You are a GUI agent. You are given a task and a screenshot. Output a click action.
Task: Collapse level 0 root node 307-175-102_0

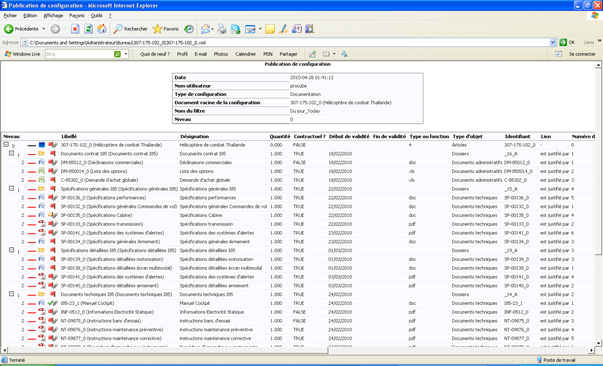(x=6, y=145)
